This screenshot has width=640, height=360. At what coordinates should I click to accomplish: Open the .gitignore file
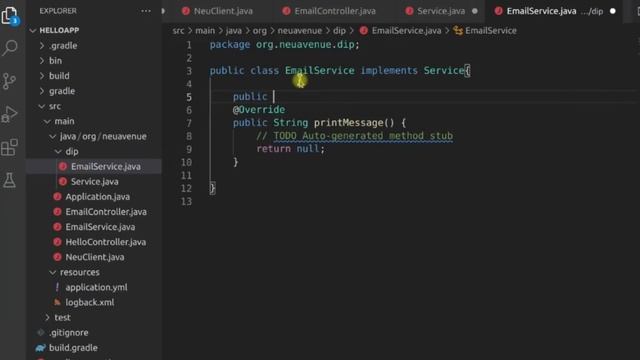[x=69, y=333]
